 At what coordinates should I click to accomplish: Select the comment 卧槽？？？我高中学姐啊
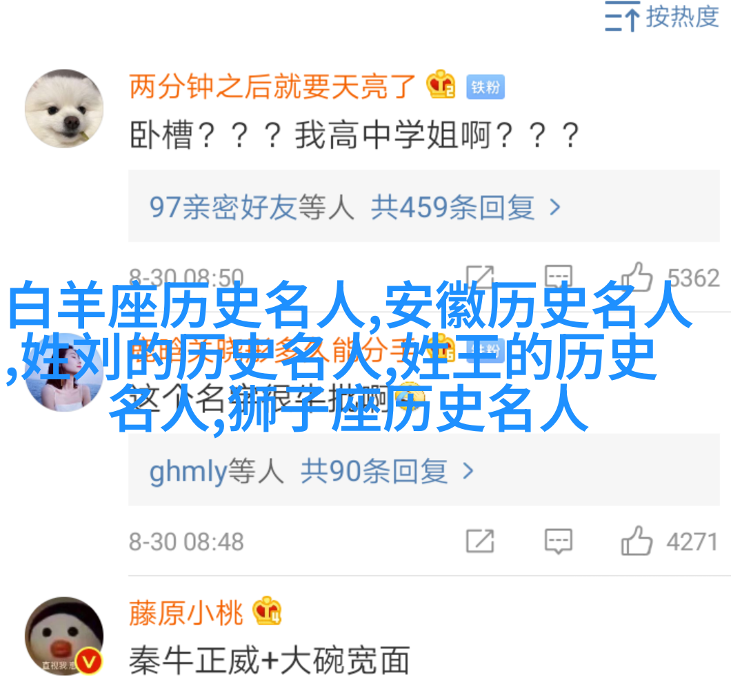coord(354,135)
